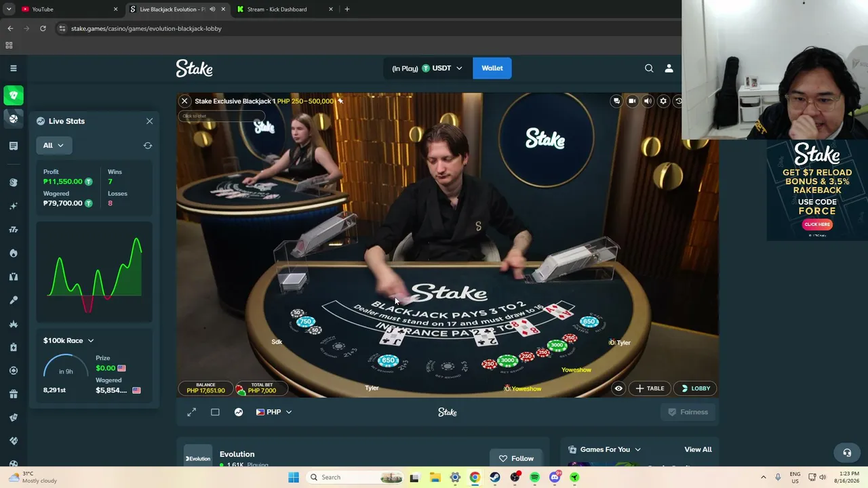Open the browser tab search dropdown

9,9
